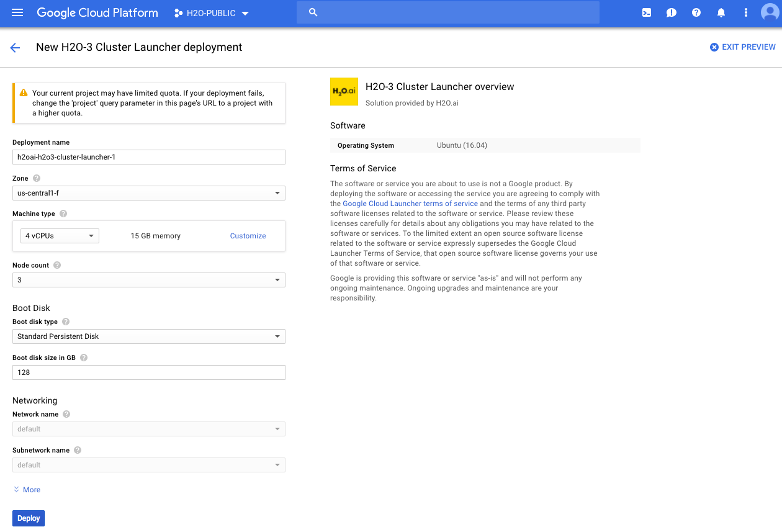The width and height of the screenshot is (782, 532).
Task: Send feedback using the speech bubble icon
Action: tap(671, 12)
